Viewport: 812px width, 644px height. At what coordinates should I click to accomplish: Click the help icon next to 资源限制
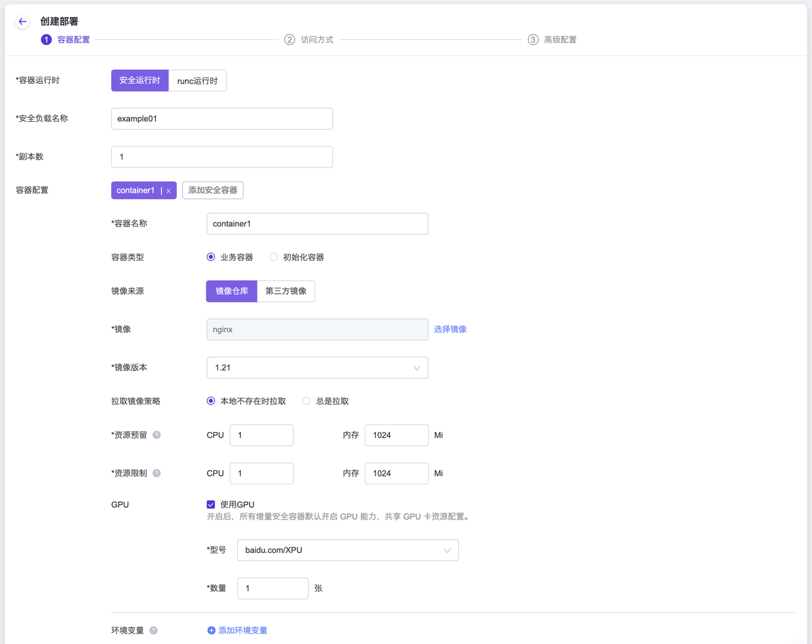point(157,473)
